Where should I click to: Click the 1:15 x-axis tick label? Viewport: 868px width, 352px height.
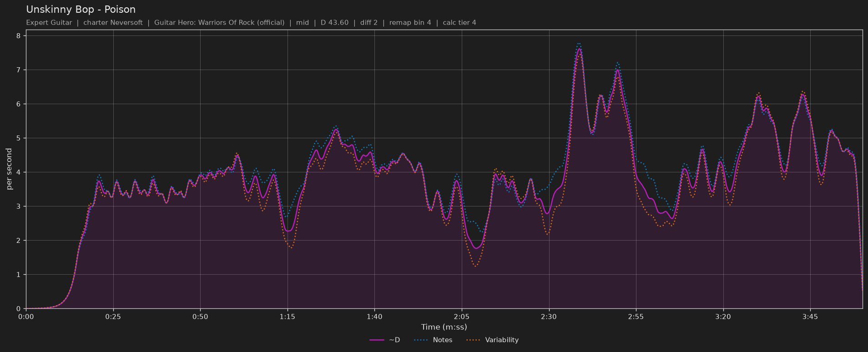(288, 317)
